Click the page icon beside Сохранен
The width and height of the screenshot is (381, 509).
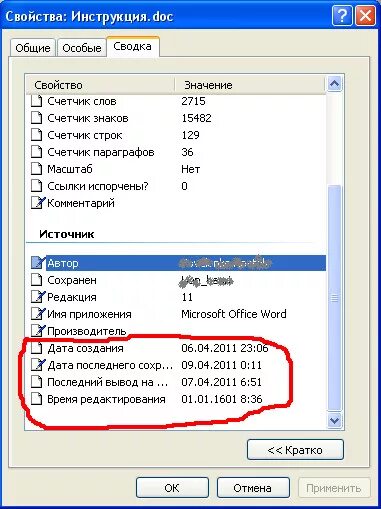tap(37, 280)
